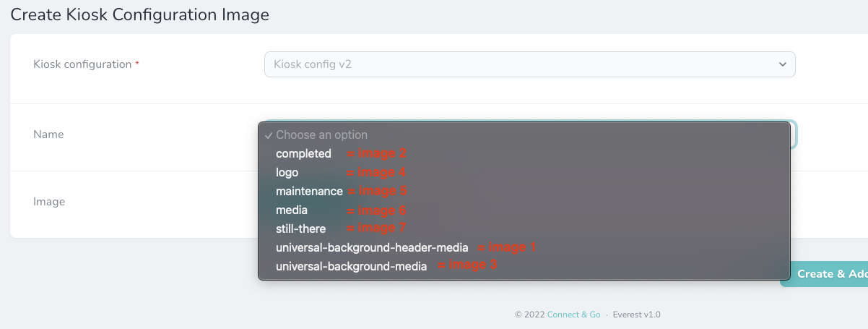Select 'universal-background-media' option
Viewport: 868px width, 329px height.
point(351,266)
